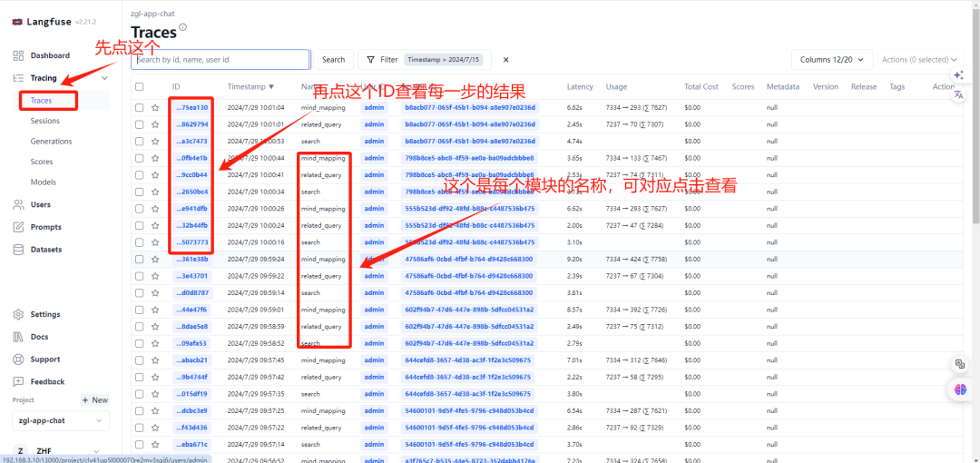Expand the ZHF user menu chevron
980x463 pixels.
click(96, 451)
